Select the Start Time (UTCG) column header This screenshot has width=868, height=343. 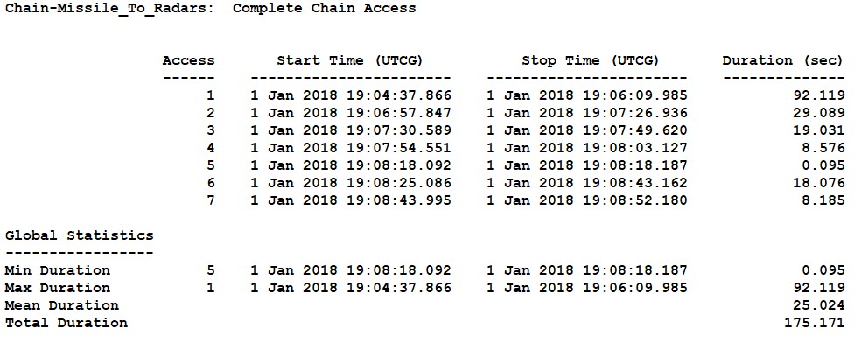tap(350, 61)
